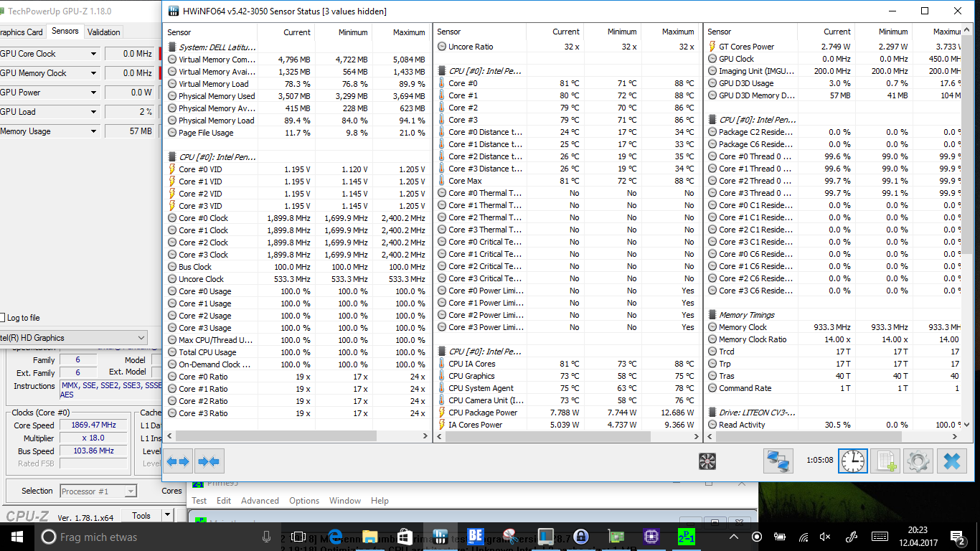Switch to the Validation tab in GPU-Z
Image resolution: width=980 pixels, height=551 pixels.
click(x=104, y=32)
